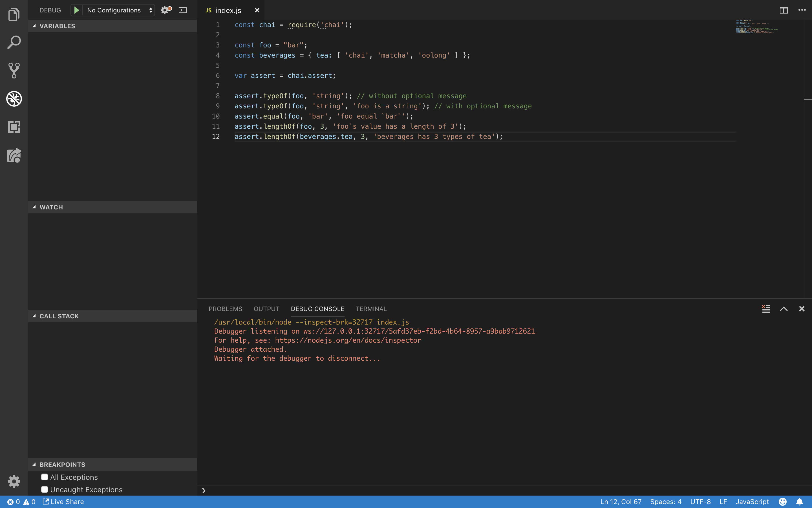Image resolution: width=812 pixels, height=508 pixels.
Task: Change language mode JavaScript
Action: [752, 502]
